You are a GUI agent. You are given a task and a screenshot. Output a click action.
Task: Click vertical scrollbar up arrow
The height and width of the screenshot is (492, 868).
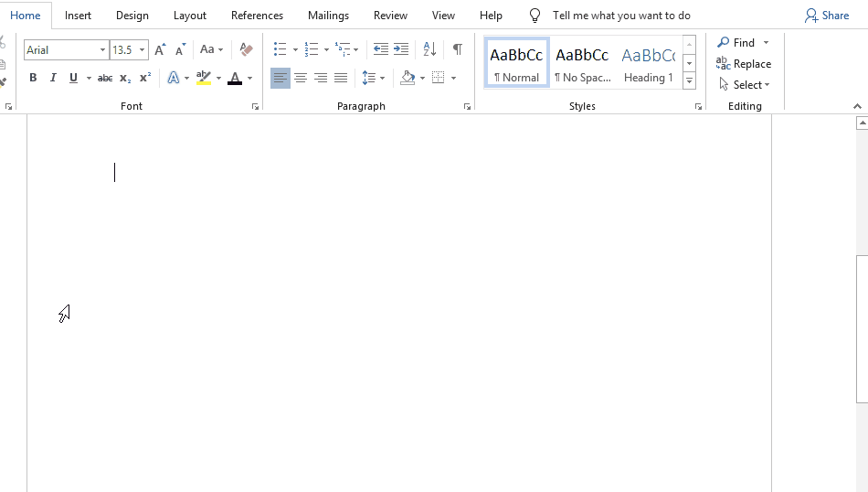pyautogui.click(x=863, y=123)
